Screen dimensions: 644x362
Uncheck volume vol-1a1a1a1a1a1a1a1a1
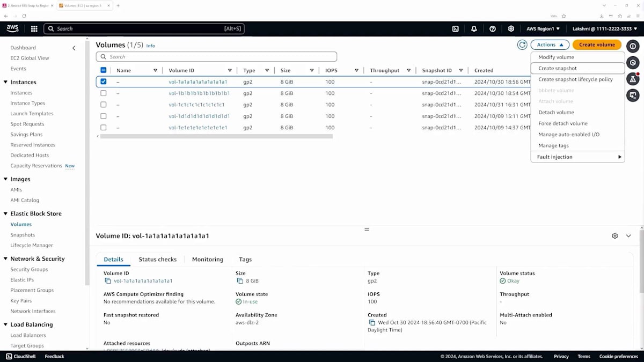tap(104, 82)
